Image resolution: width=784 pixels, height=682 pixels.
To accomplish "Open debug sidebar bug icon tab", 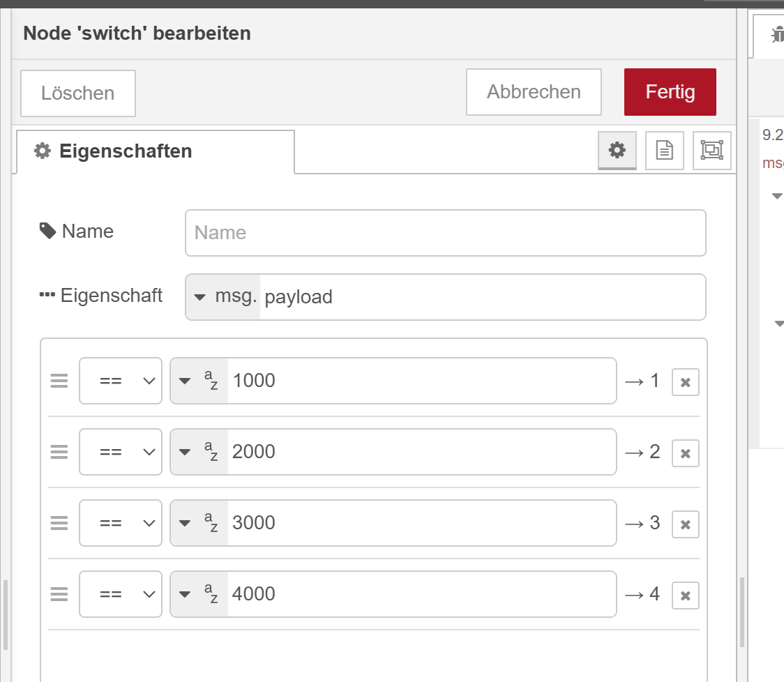I will click(x=776, y=35).
